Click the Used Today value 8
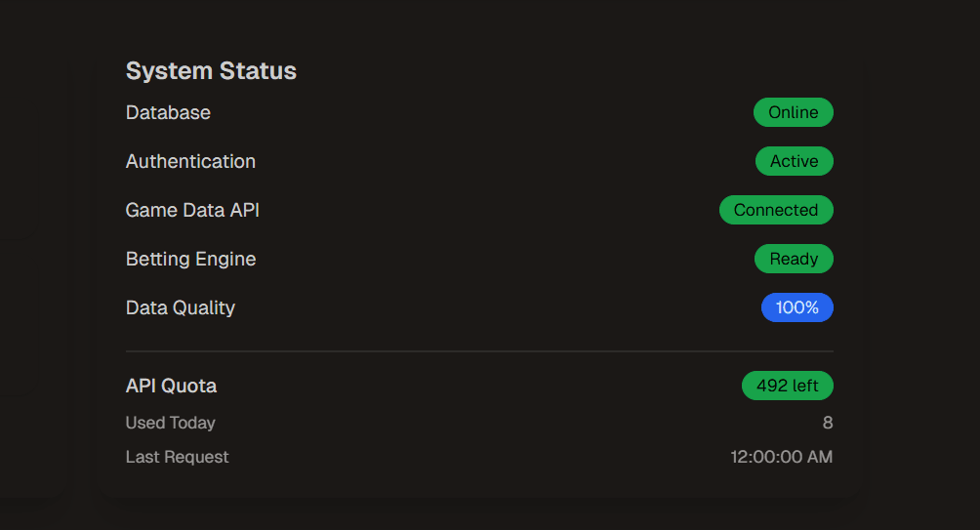Viewport: 980px width, 530px height. pos(828,424)
